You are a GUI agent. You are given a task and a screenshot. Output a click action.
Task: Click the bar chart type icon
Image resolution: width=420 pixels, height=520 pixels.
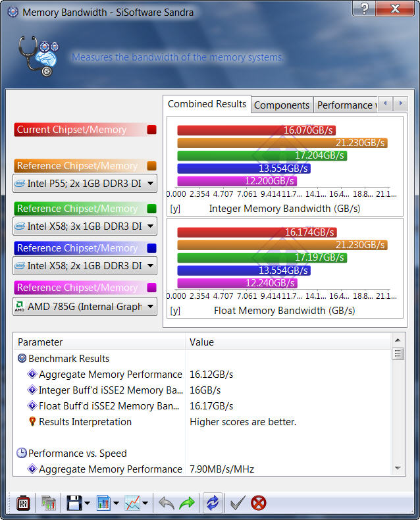(x=103, y=503)
